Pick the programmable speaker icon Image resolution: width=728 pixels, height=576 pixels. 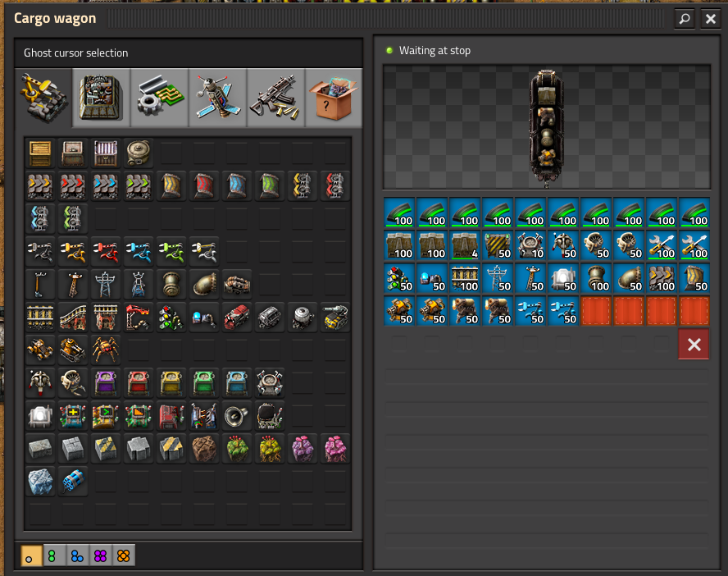point(237,416)
